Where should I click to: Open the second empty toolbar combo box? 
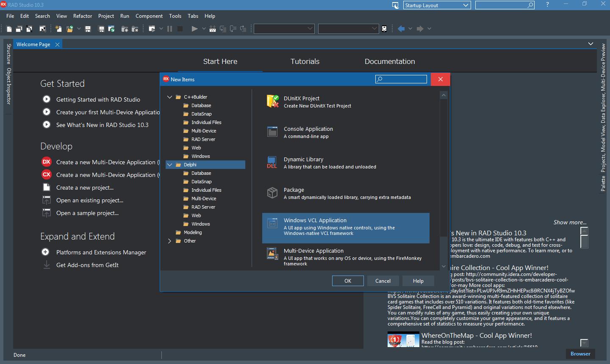(x=348, y=29)
